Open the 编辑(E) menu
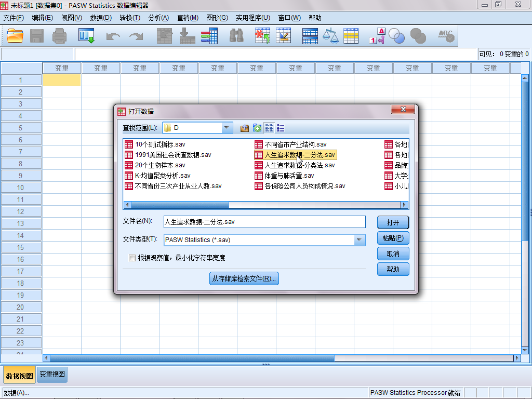 pos(43,18)
